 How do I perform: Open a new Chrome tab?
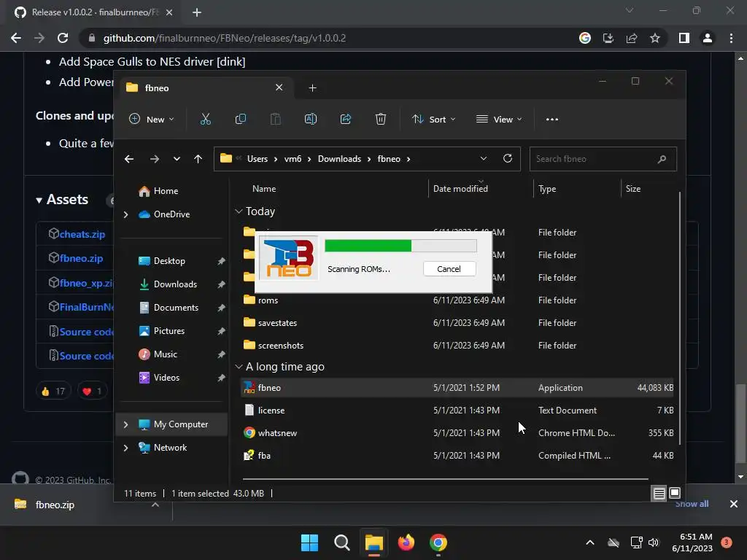click(x=197, y=12)
